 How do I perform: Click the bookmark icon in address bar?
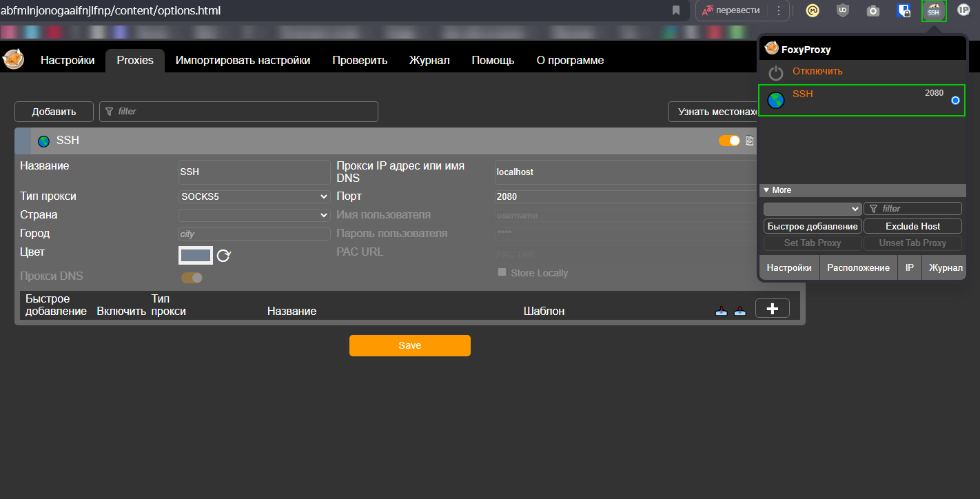pos(676,10)
